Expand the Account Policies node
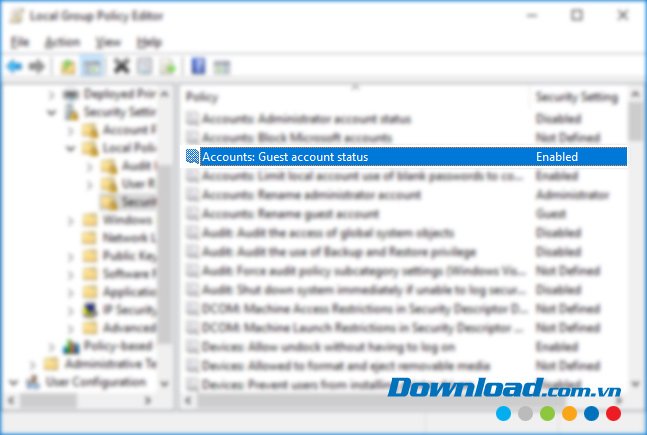The width and height of the screenshot is (647, 435). point(71,130)
